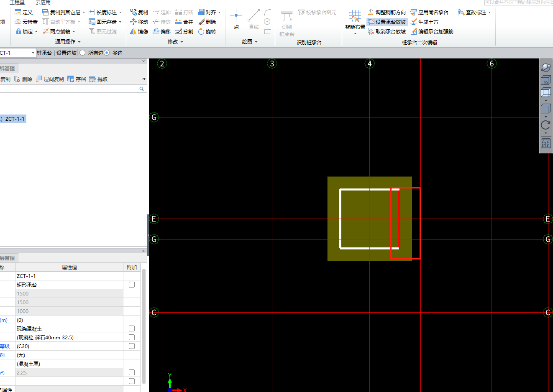553x392 pixels.
Task: Click 取消承台放坡 cancel cap slope tool
Action: (x=387, y=31)
